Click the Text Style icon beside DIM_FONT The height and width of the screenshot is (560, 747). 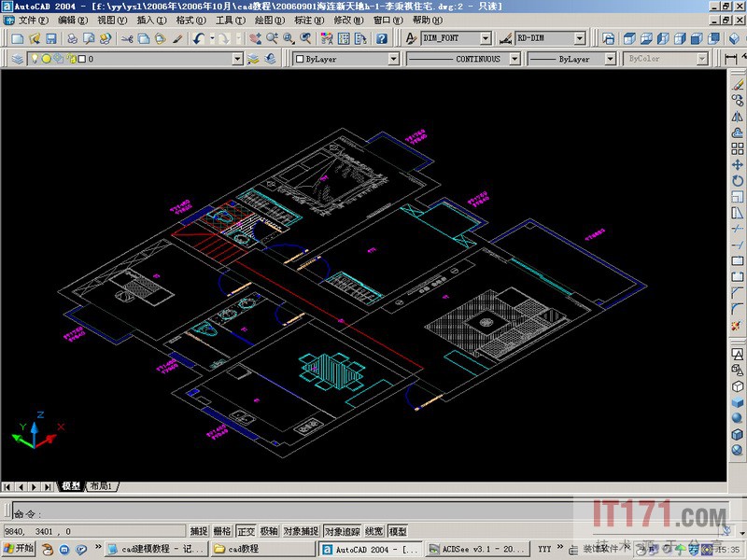pos(412,38)
